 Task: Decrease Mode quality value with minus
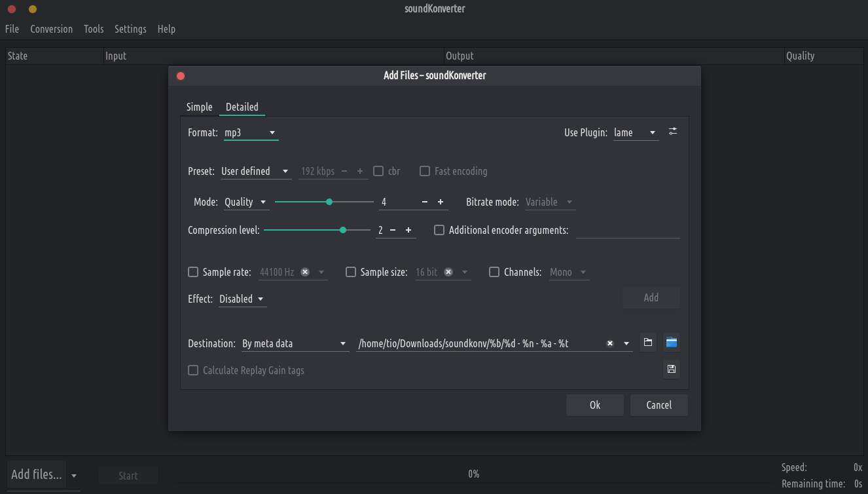point(425,202)
